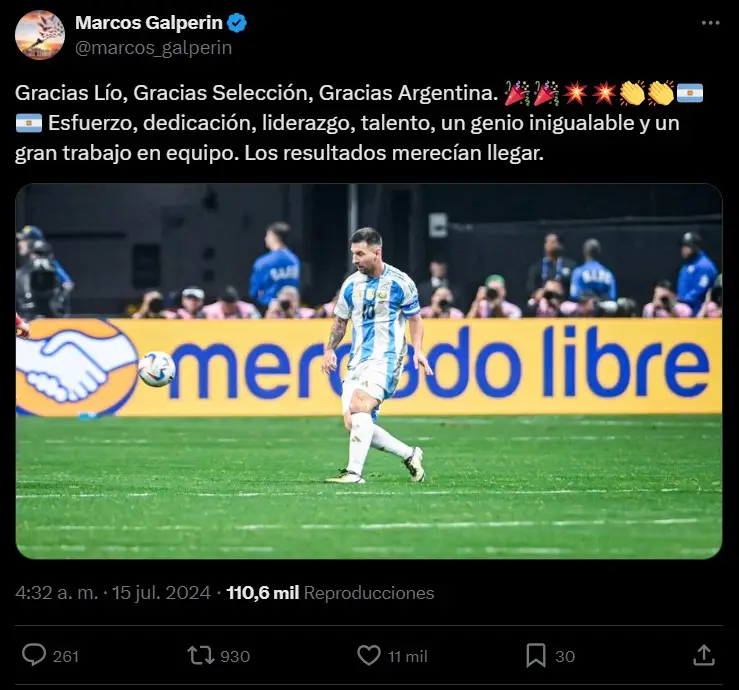Viewport: 739px width, 690px height.
Task: Click the 30 bookmarks count
Action: click(x=565, y=657)
